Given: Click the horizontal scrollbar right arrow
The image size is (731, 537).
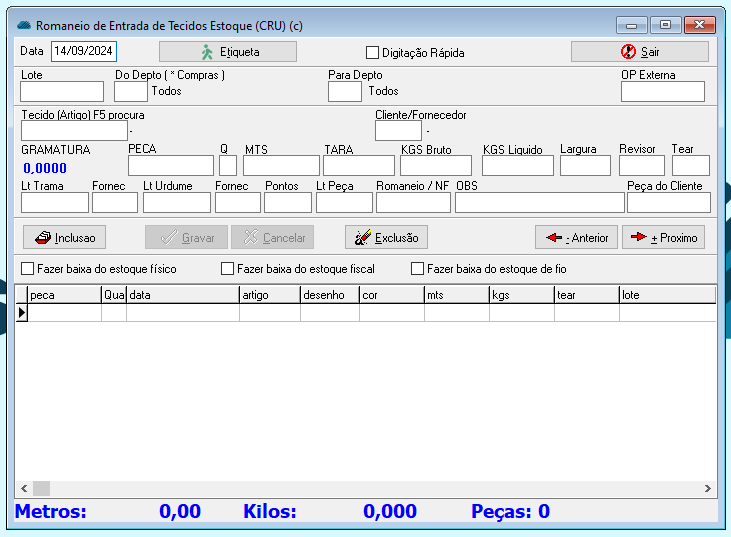Looking at the screenshot, I should 708,489.
